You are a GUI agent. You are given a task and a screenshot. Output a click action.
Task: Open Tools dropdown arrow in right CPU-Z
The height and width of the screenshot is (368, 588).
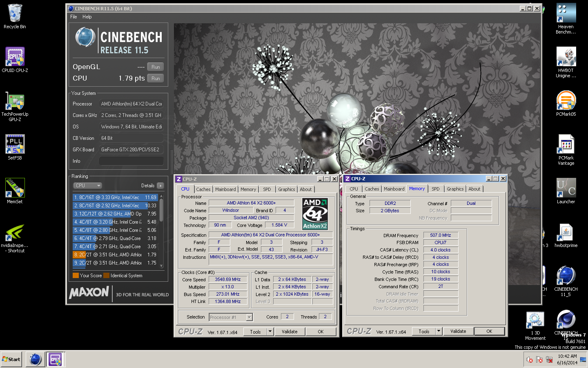pos(439,332)
